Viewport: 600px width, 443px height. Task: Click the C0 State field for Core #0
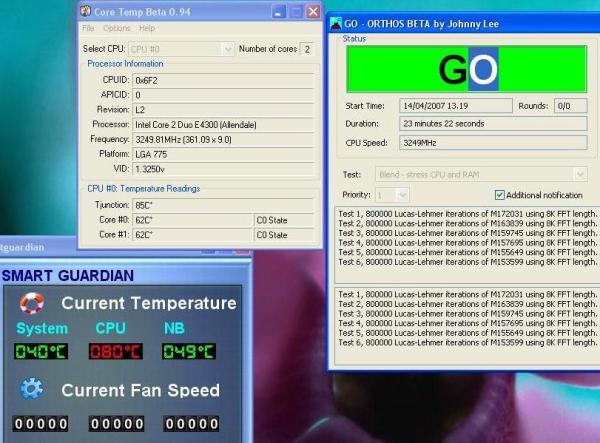284,220
